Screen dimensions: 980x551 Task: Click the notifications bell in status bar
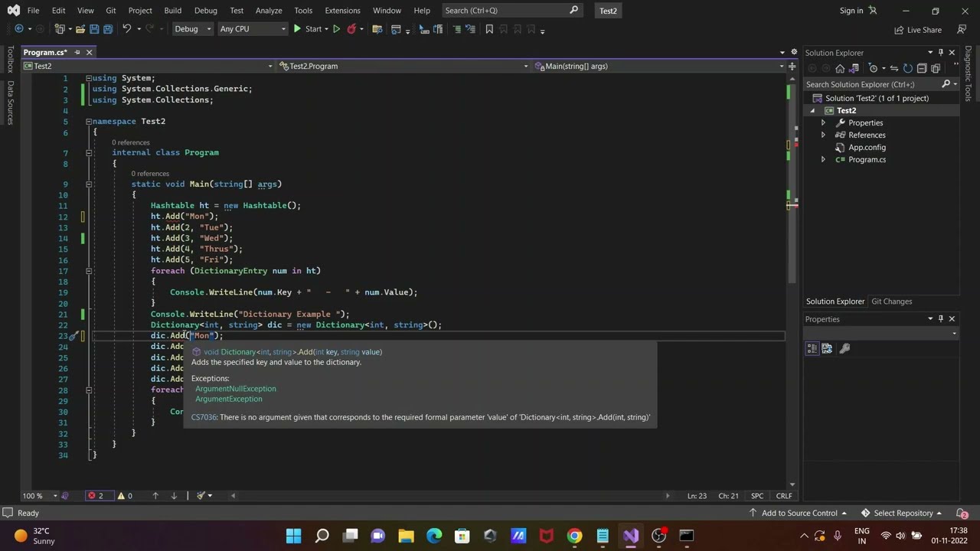tap(964, 514)
